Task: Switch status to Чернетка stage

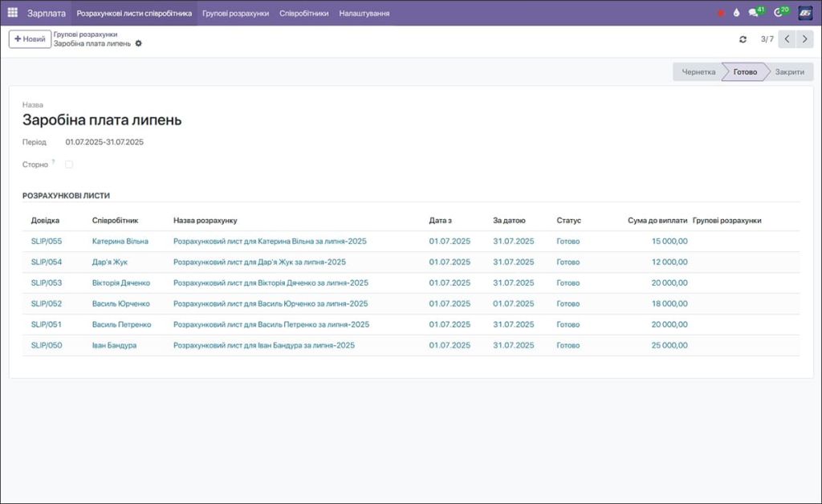Action: point(699,71)
